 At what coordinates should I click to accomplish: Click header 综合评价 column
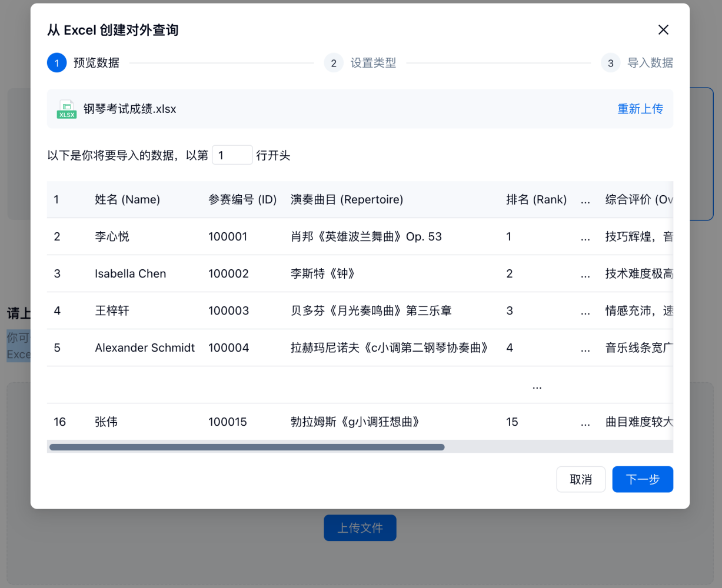click(639, 199)
